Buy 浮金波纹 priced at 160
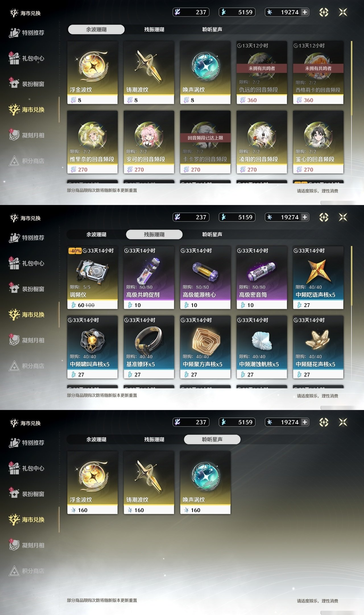This screenshot has height=615, width=364. [x=92, y=483]
